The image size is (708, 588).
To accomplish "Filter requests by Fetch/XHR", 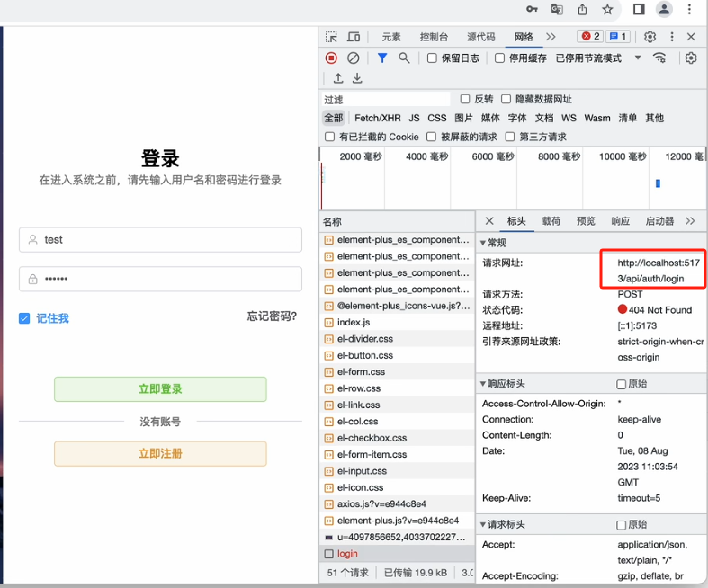I will pyautogui.click(x=378, y=118).
